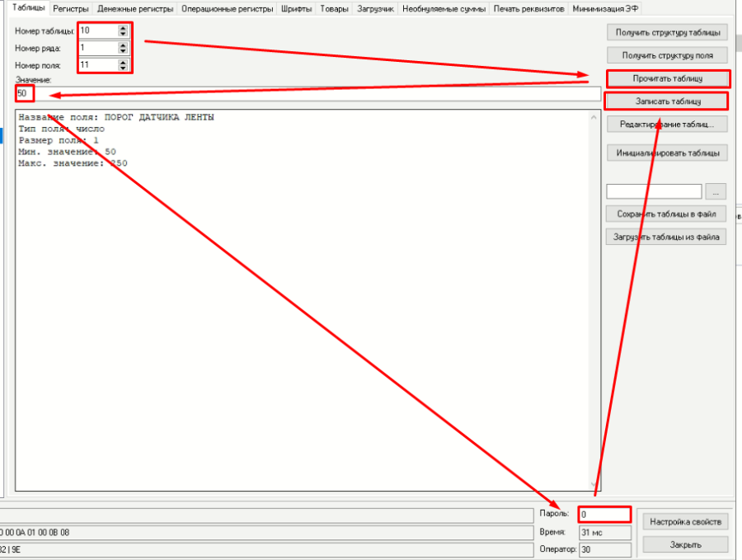Switch to Печать реквизитов tab
742x560 pixels.
tap(528, 8)
